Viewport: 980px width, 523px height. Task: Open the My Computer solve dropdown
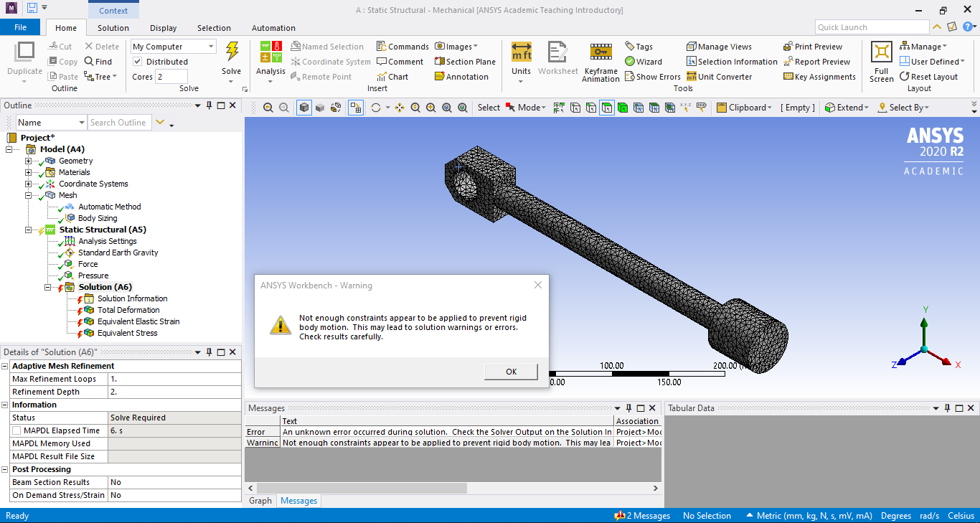click(210, 47)
